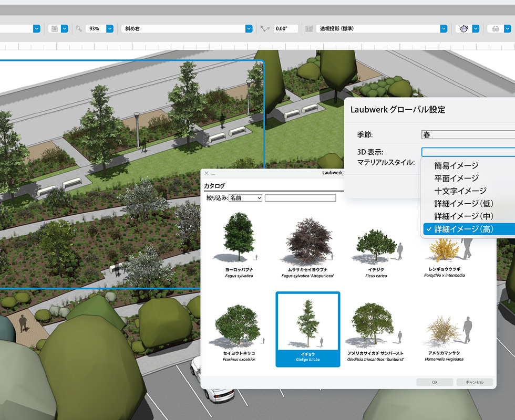
Task: Click the マテリアルスタイル: label
Action: coord(386,162)
